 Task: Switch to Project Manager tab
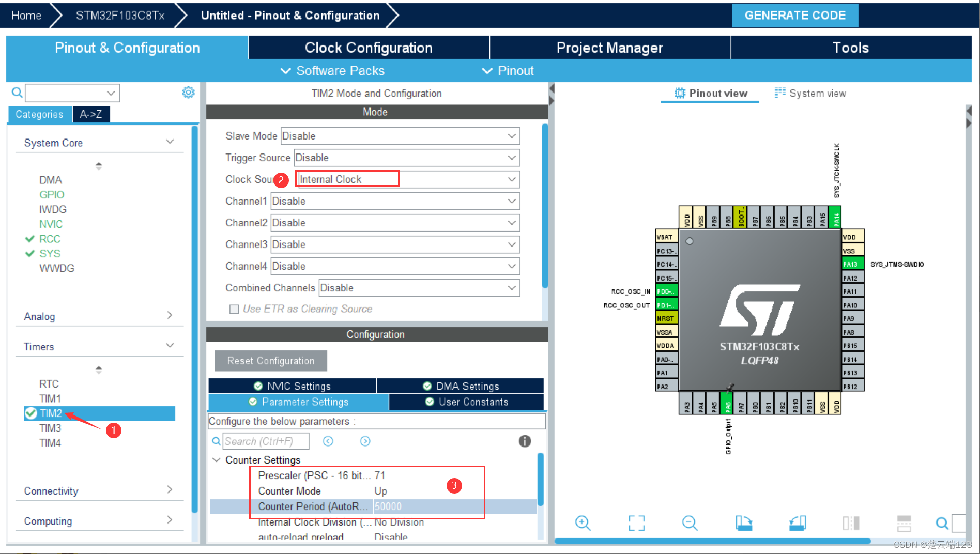[610, 48]
